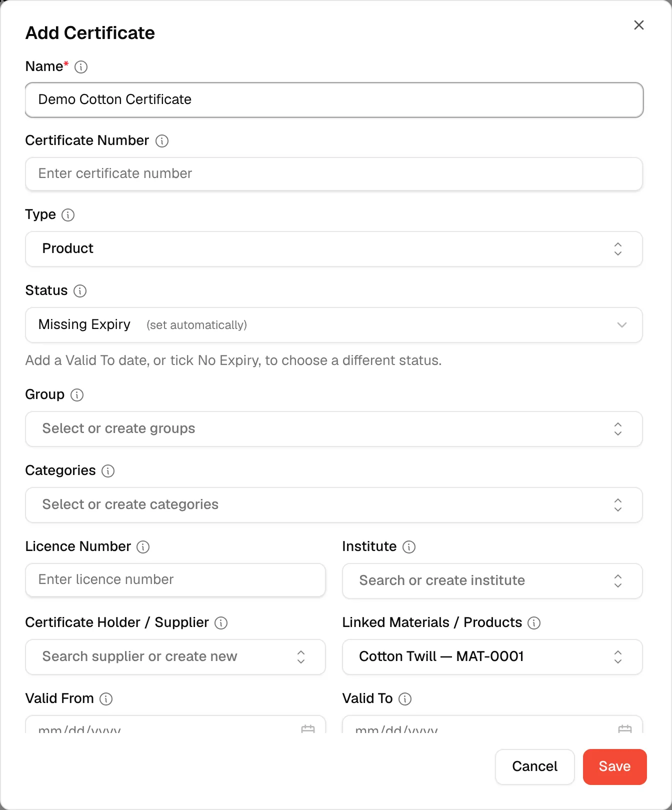Click the Cancel button

535,767
